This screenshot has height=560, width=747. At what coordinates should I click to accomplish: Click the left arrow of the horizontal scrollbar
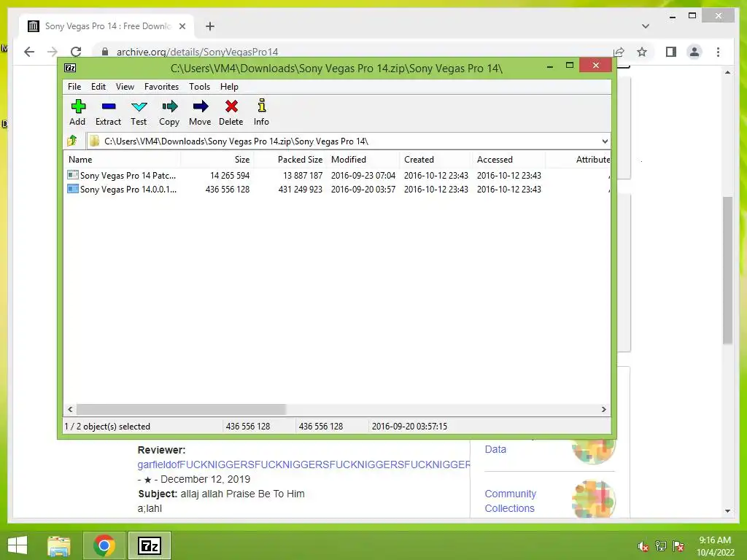pos(71,409)
